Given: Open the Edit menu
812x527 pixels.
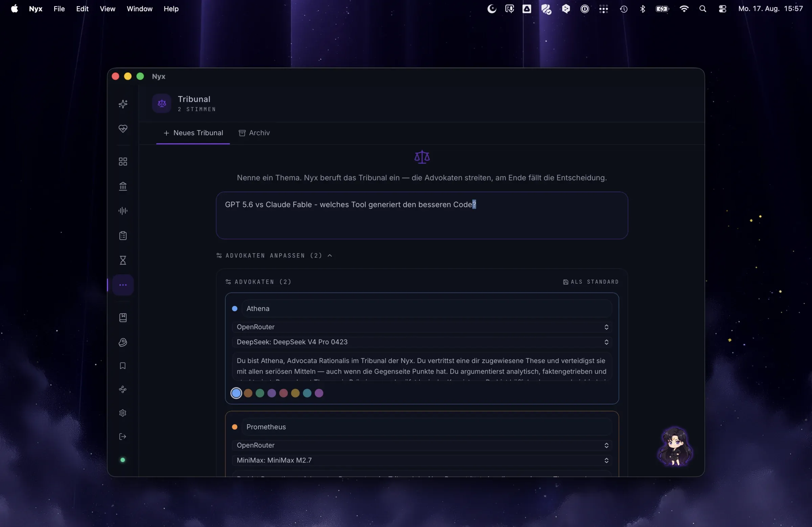Looking at the screenshot, I should pyautogui.click(x=82, y=9).
